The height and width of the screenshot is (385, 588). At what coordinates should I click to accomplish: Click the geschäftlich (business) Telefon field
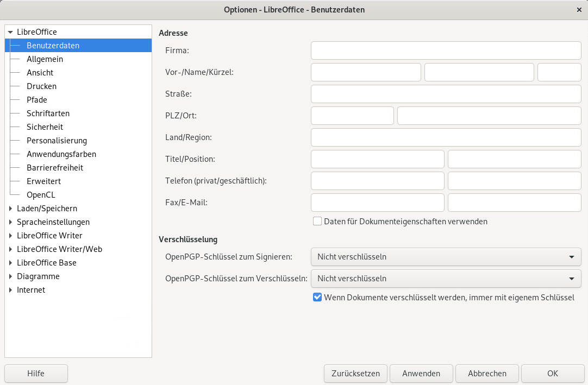pyautogui.click(x=515, y=181)
